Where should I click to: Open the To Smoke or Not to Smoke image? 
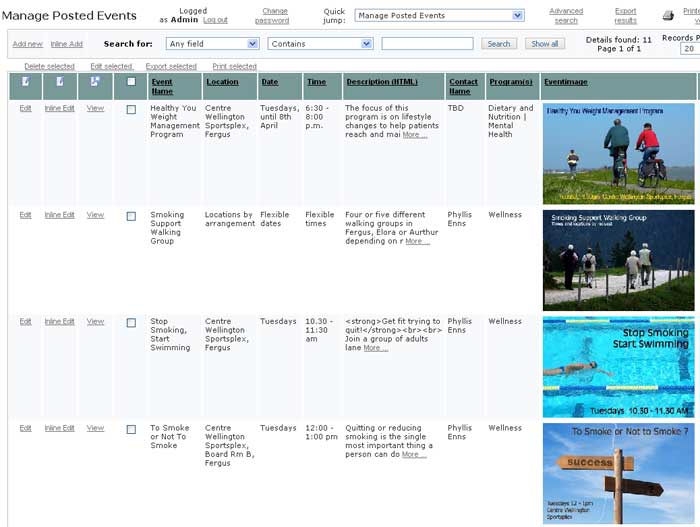[618, 474]
